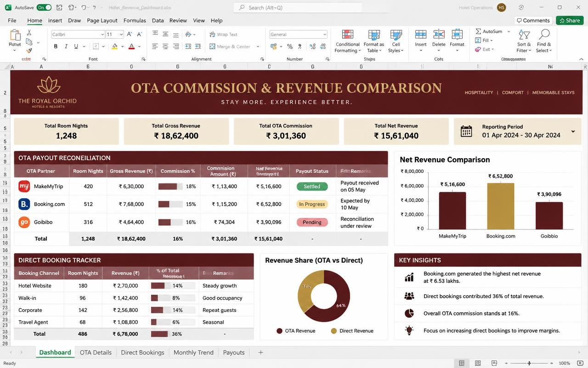Apply underline formatting
Screen dimensions: 588x368
point(76,46)
